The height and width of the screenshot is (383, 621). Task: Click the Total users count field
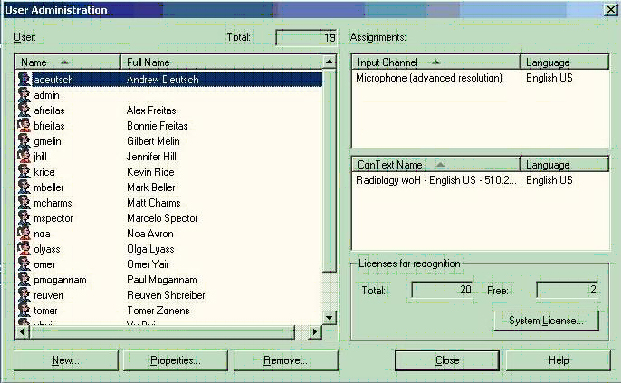click(306, 38)
